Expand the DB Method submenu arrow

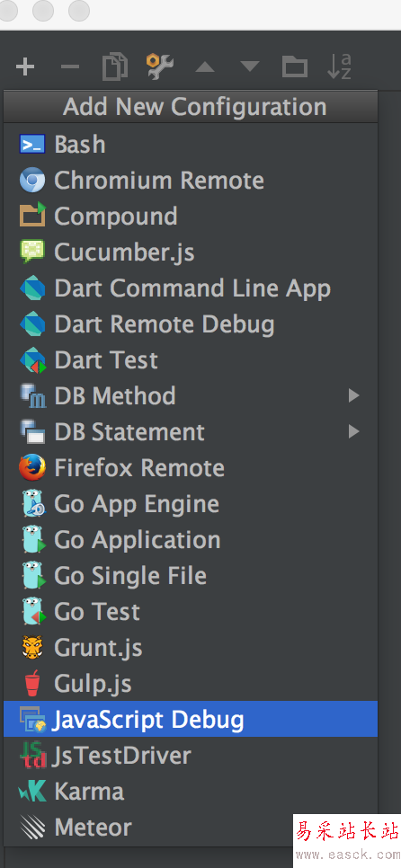pyautogui.click(x=353, y=395)
